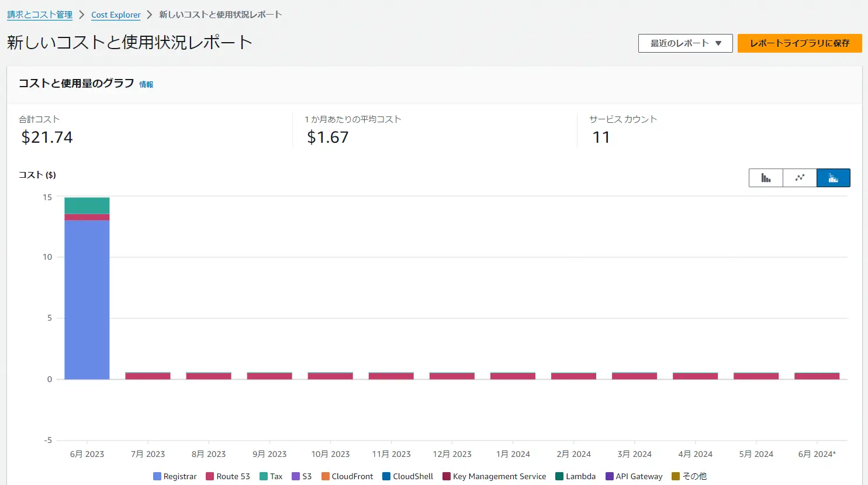868x485 pixels.
Task: Navigate to Cost Explorer breadcrumb
Action: pos(116,15)
